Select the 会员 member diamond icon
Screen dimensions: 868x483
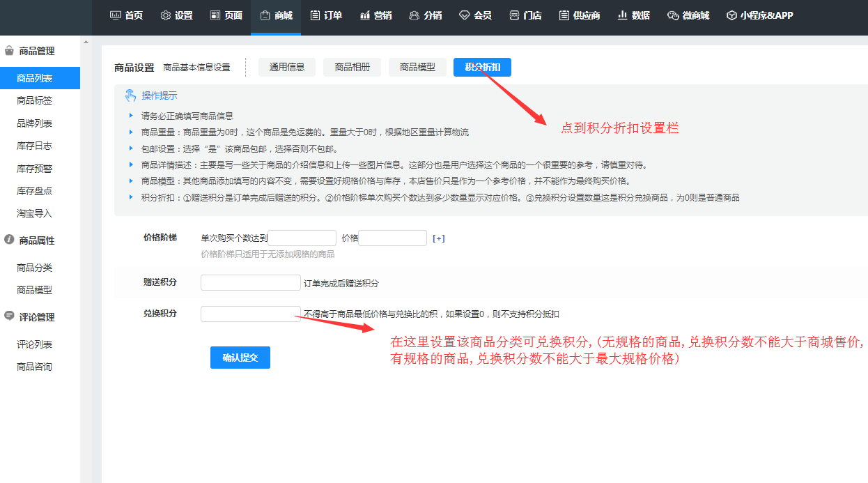(465, 15)
